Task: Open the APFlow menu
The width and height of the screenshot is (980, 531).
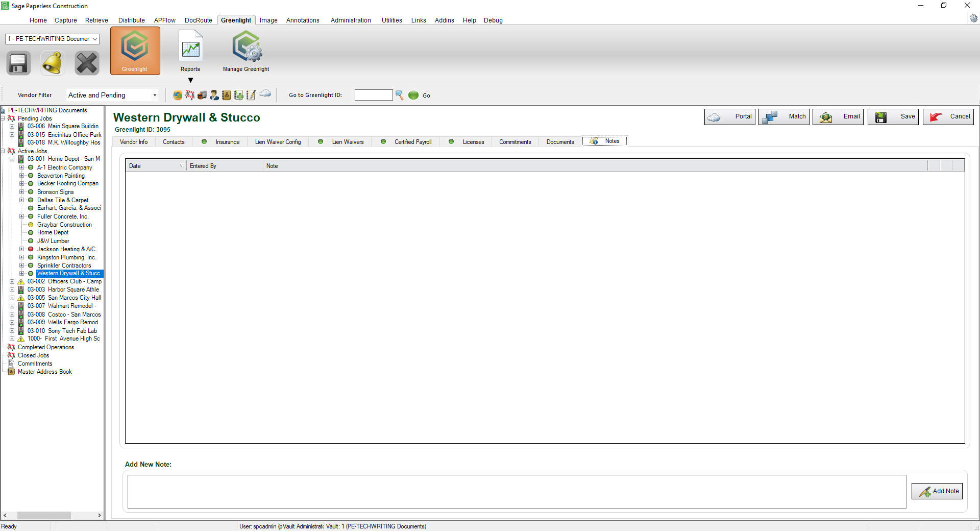Action: coord(165,20)
